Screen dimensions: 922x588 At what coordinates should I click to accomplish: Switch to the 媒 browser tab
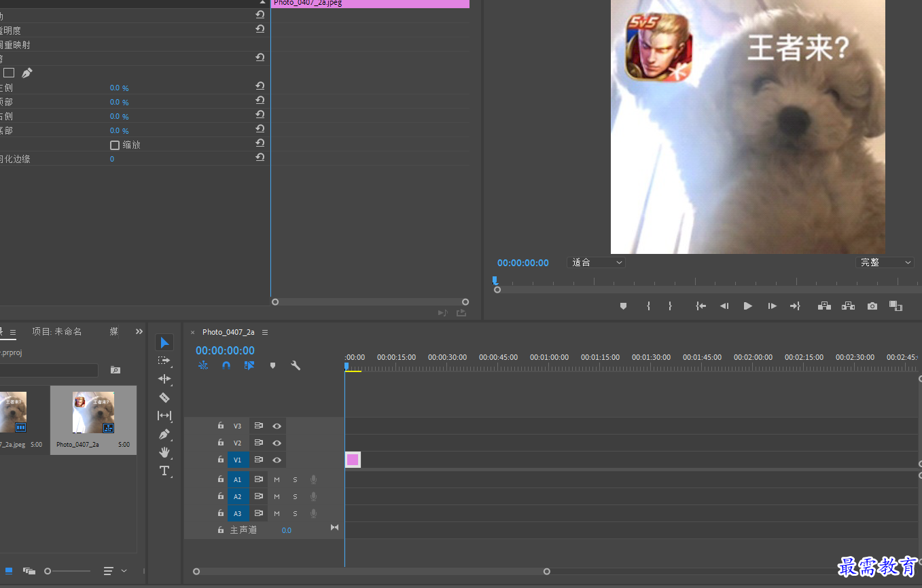[x=114, y=331]
